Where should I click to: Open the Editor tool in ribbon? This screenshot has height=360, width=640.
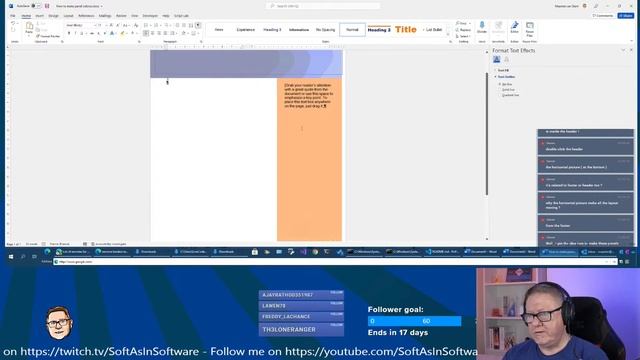coord(514,27)
